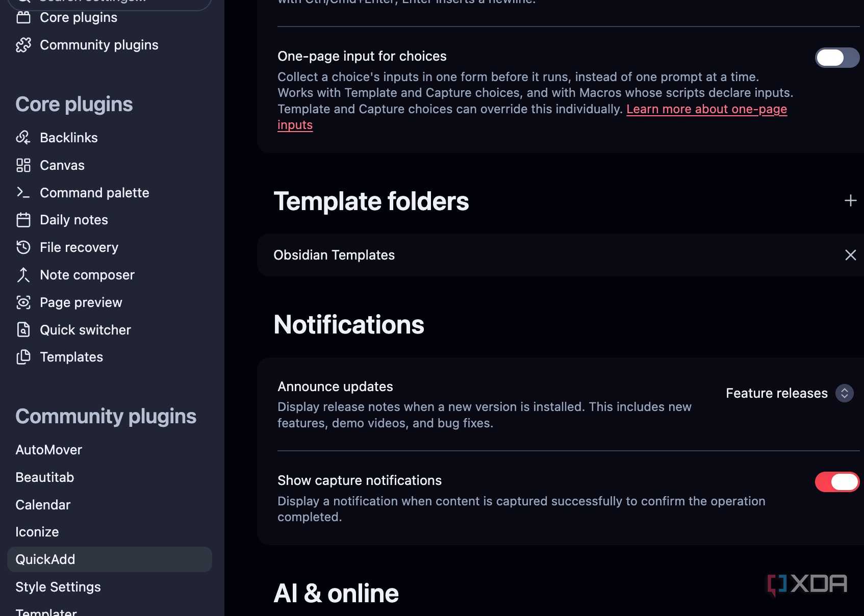Viewport: 864px width, 616px height.
Task: Select Note composer settings
Action: [x=110, y=275]
